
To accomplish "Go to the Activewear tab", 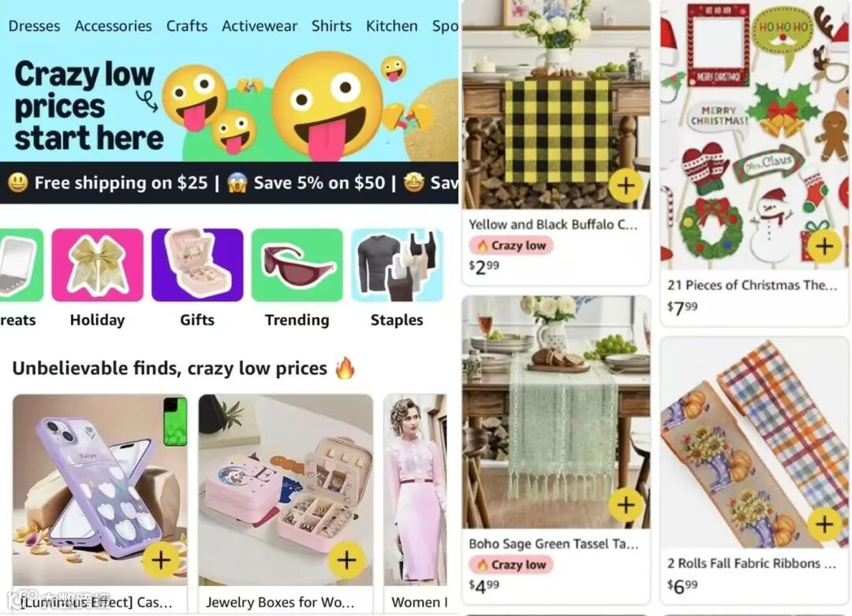I will pyautogui.click(x=260, y=26).
